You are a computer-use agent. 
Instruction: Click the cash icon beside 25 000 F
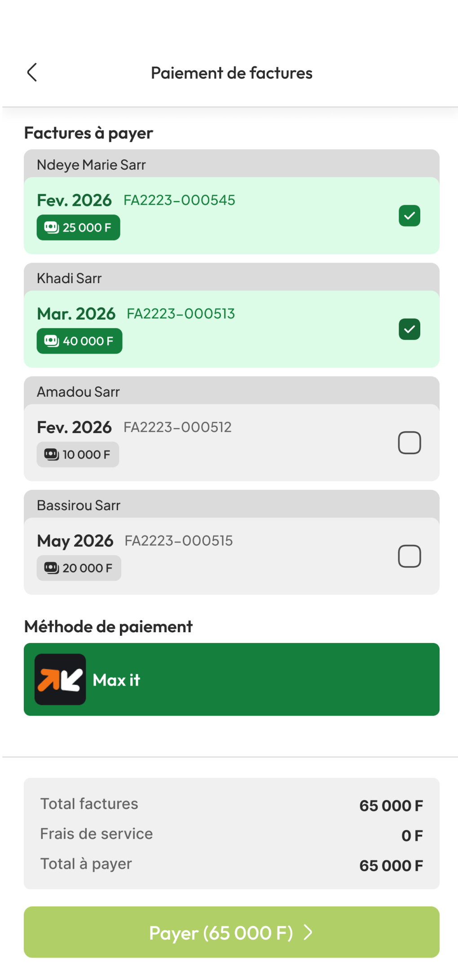(52, 227)
